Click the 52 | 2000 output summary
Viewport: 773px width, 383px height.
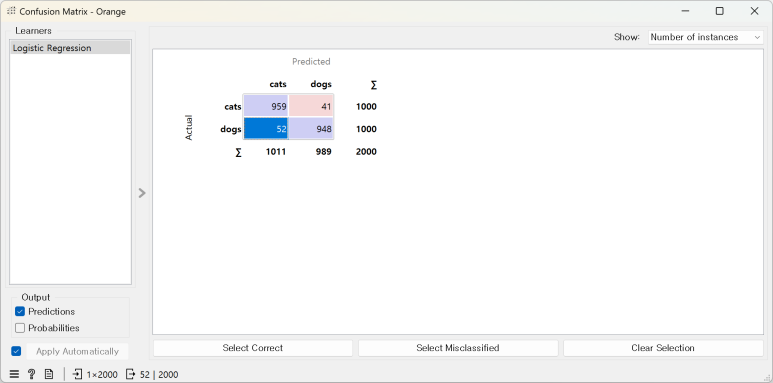[159, 375]
